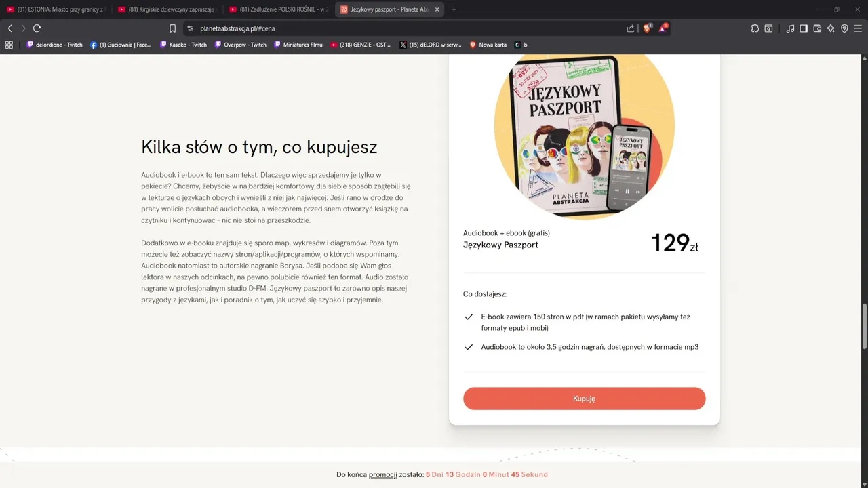Viewport: 868px width, 488px height.
Task: Click the page vertical scrollbar thumb
Action: pyautogui.click(x=864, y=327)
